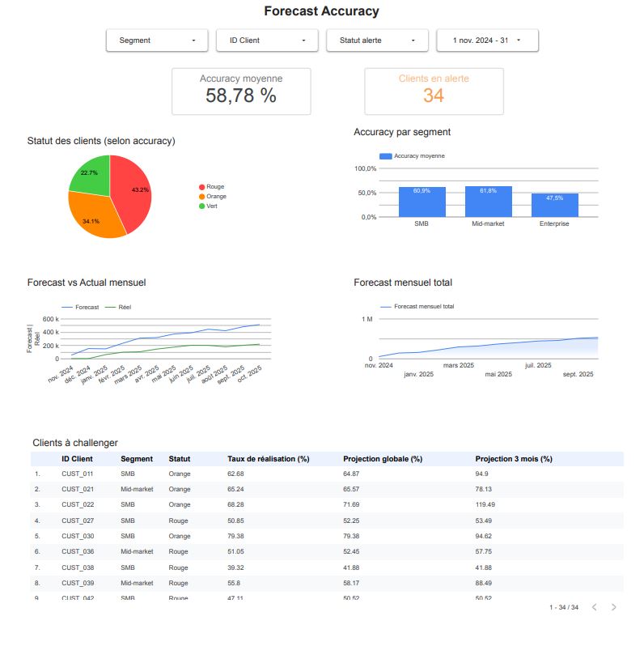Screen dimensions: 644x646
Task: Click the 'Forecast vs Actual mensuel' chart title
Action: [x=87, y=283]
